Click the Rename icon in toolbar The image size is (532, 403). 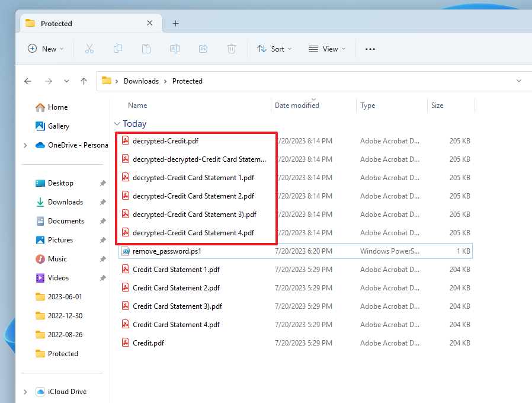pyautogui.click(x=175, y=49)
